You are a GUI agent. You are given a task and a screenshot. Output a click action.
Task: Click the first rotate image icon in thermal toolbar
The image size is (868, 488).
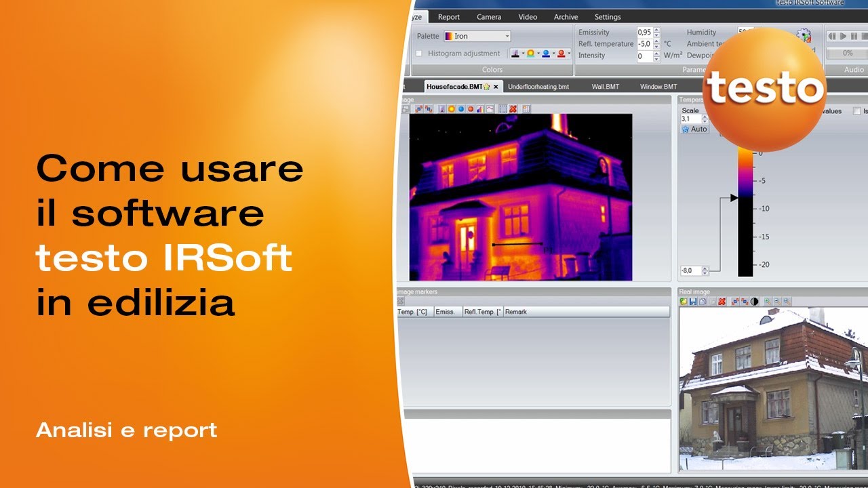tap(419, 109)
